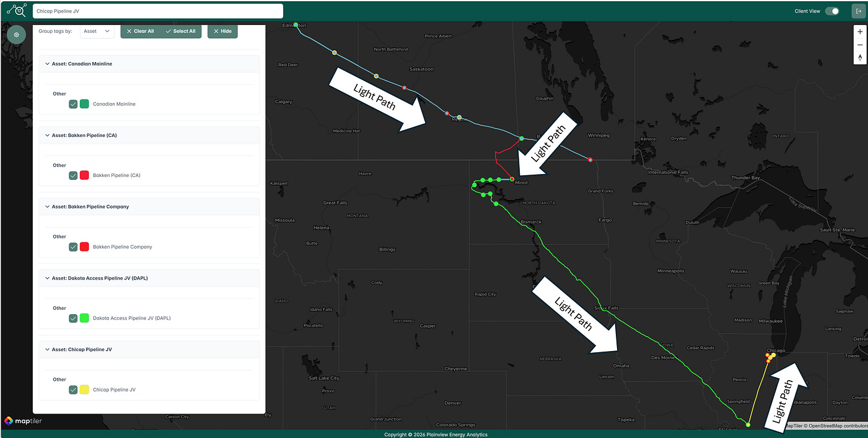Collapse Asset: Dakota Access Pipeline JV section
This screenshot has height=438, width=868.
coord(149,278)
